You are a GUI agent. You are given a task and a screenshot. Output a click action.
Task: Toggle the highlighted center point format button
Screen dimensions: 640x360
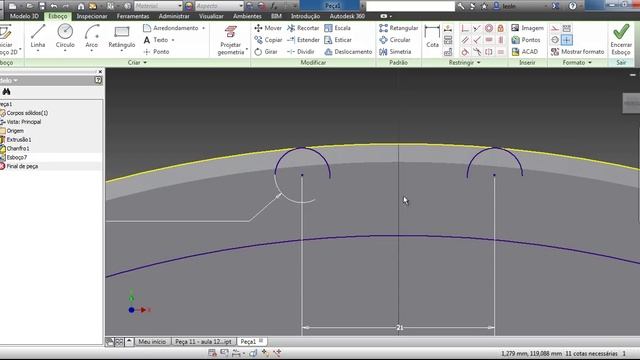coord(567,40)
